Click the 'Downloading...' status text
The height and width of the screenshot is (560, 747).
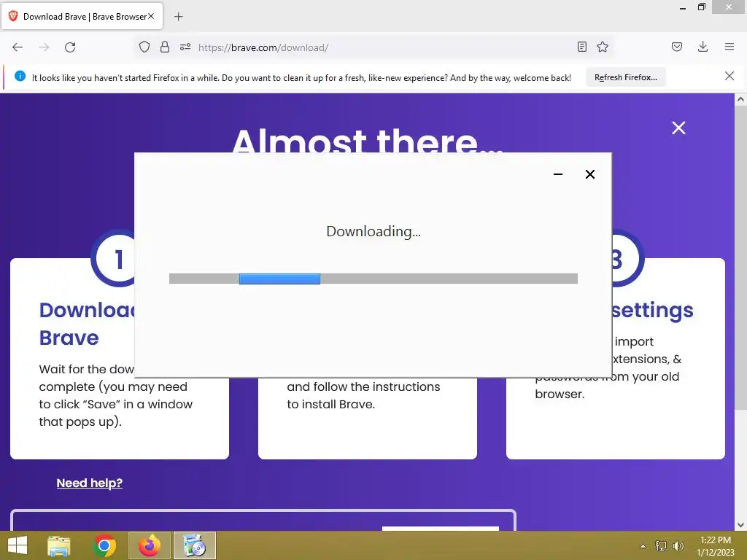[373, 231]
